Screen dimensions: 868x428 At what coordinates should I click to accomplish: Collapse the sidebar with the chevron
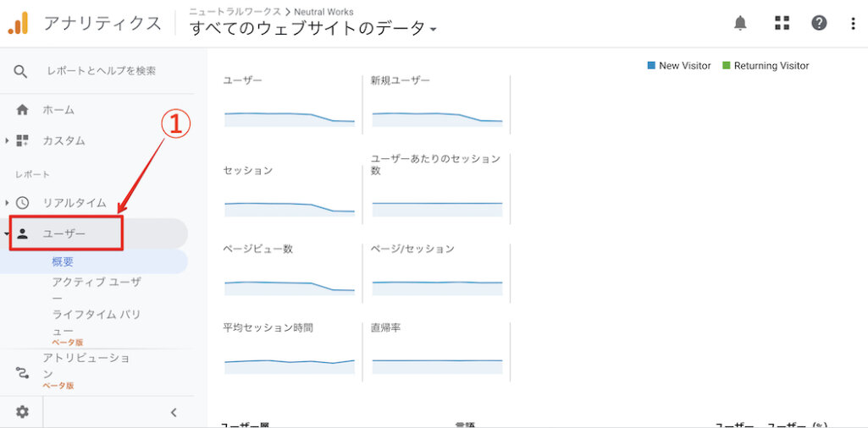click(174, 413)
